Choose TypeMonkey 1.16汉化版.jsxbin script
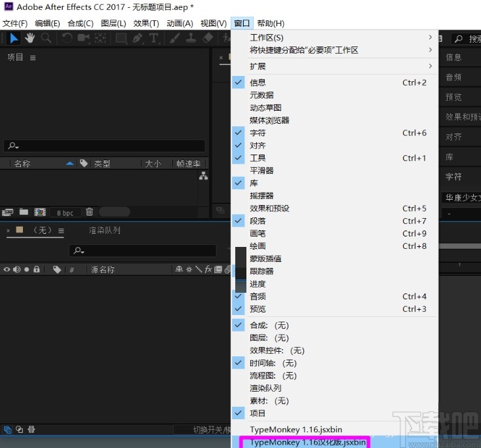 (x=307, y=442)
